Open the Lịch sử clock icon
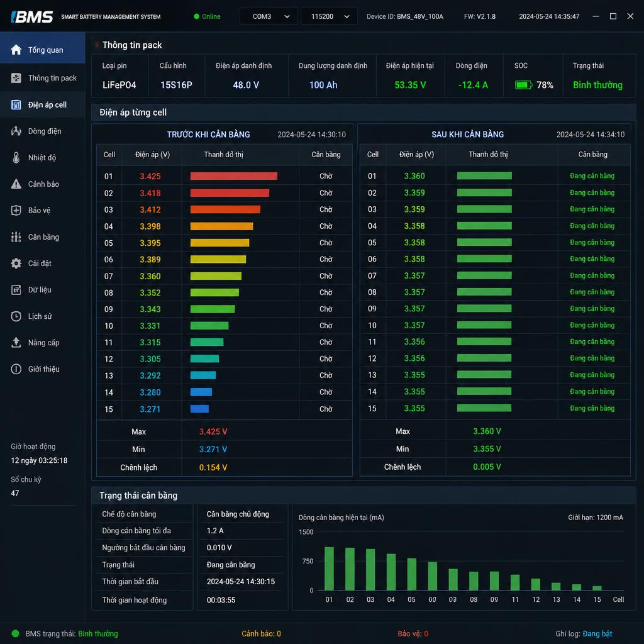This screenshot has width=644, height=644. 16,316
